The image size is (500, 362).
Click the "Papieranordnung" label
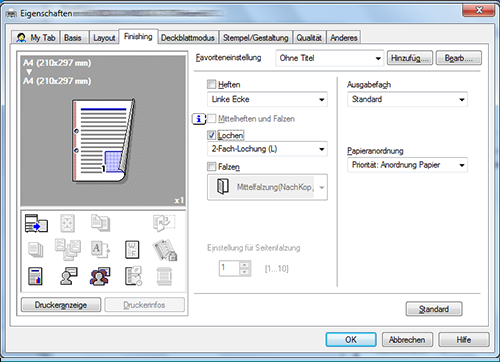(x=375, y=151)
